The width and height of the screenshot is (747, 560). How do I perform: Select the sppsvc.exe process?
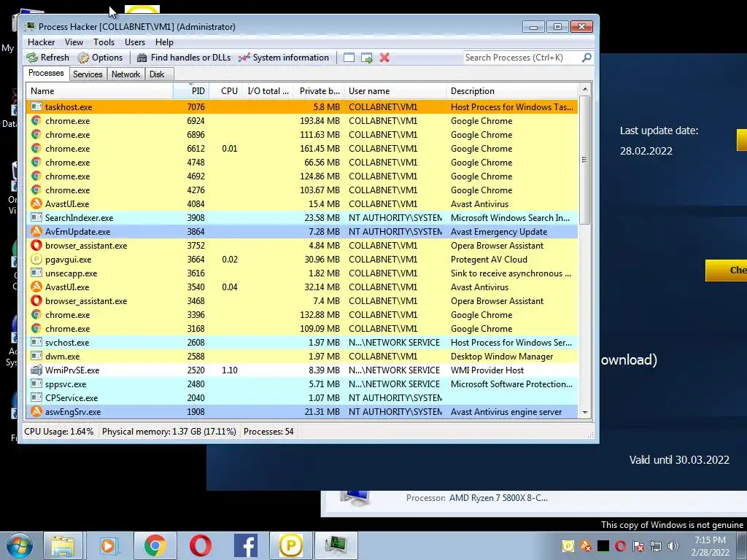[x=302, y=384]
